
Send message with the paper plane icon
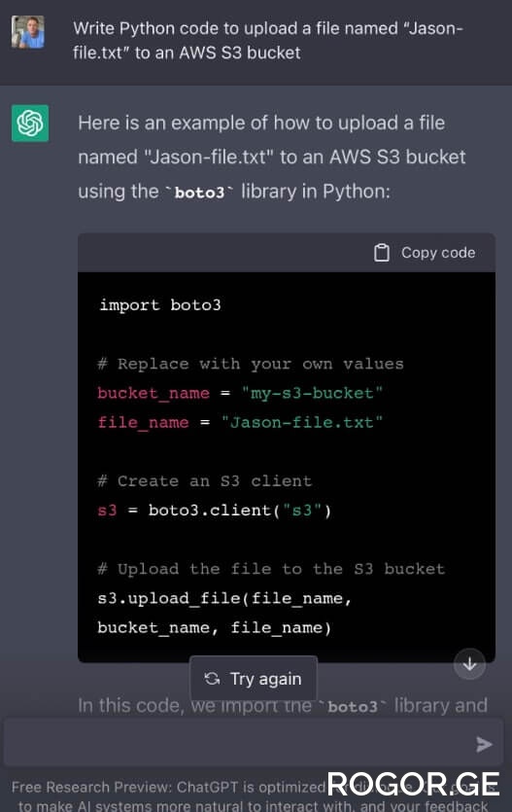(484, 744)
